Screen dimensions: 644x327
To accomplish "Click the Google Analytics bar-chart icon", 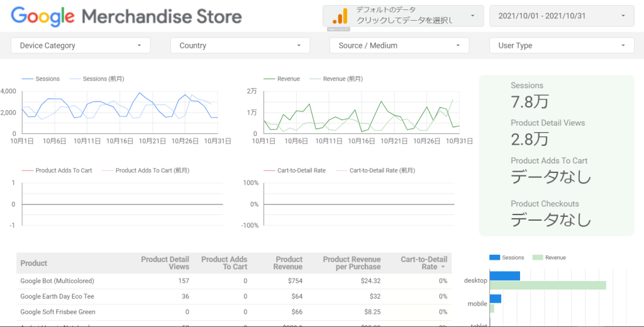I will [x=340, y=16].
